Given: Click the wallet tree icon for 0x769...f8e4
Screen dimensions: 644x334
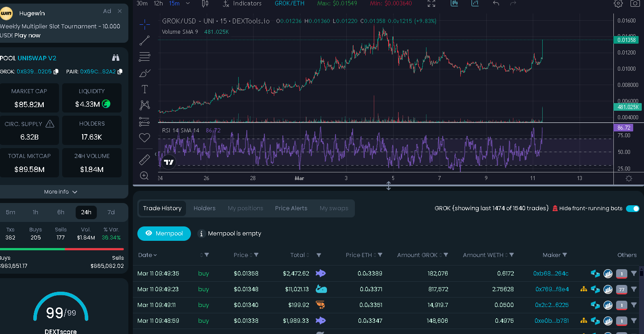Looking at the screenshot, I should tap(584, 289).
